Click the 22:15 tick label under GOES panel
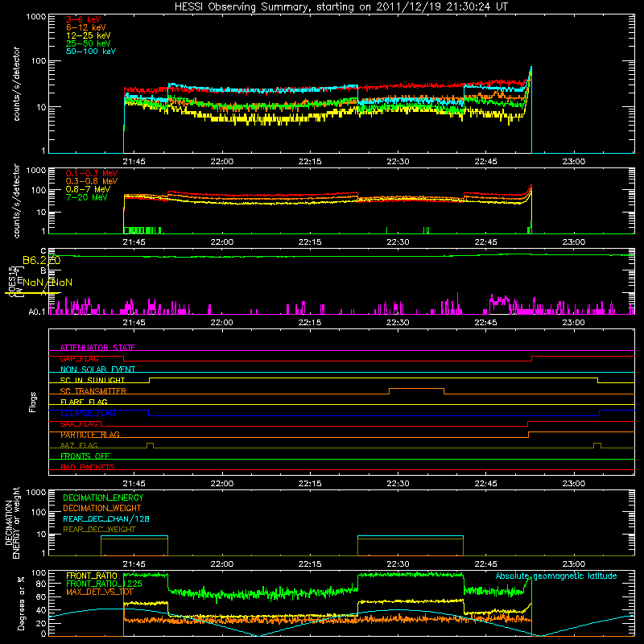Image resolution: width=644 pixels, height=644 pixels. tap(310, 322)
